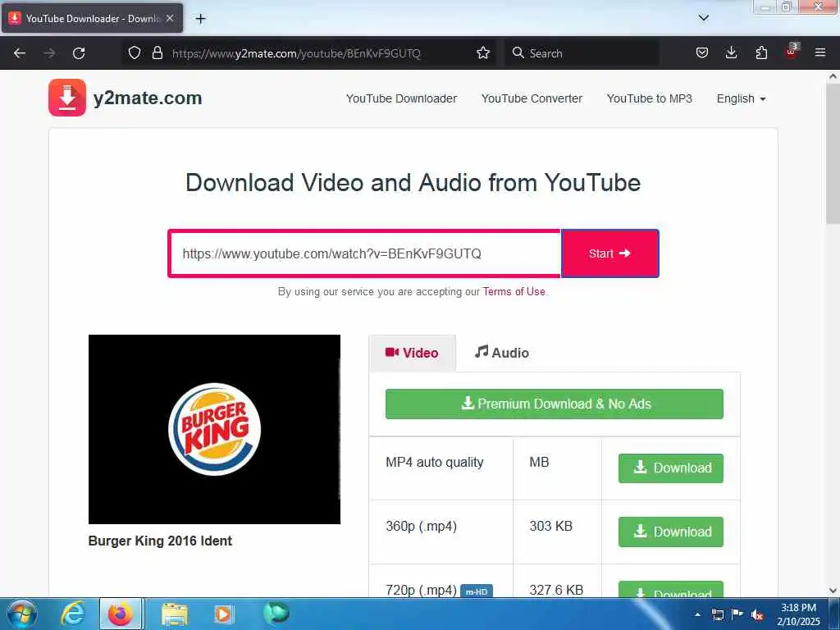Show hidden system tray icons
Viewport: 840px width, 630px height.
(697, 614)
